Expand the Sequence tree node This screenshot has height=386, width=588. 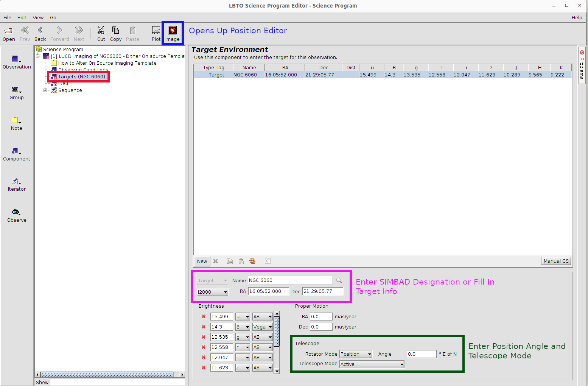(x=45, y=90)
